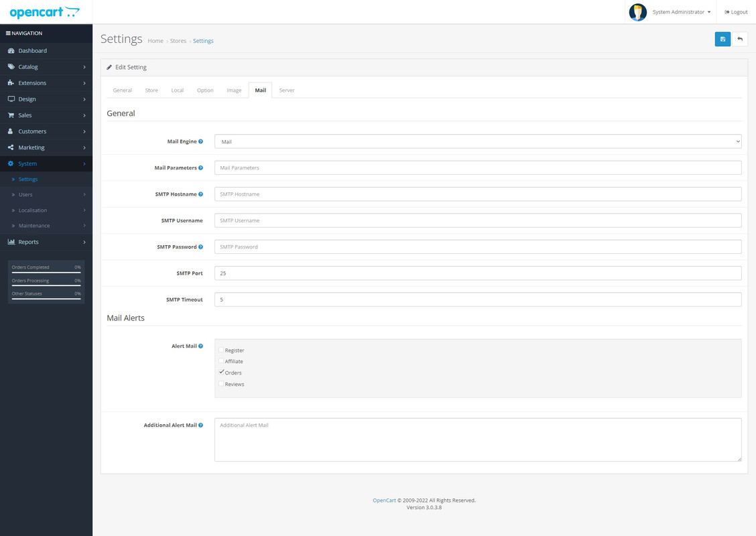Click the Orders Completed progress bar

coord(46,273)
